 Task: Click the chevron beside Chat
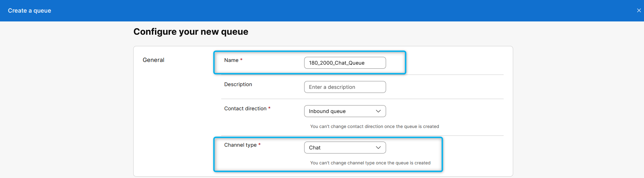click(378, 148)
